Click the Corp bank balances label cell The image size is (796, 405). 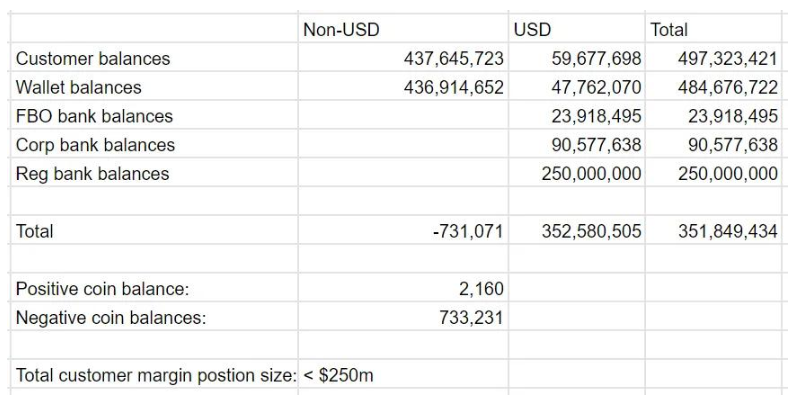point(154,145)
